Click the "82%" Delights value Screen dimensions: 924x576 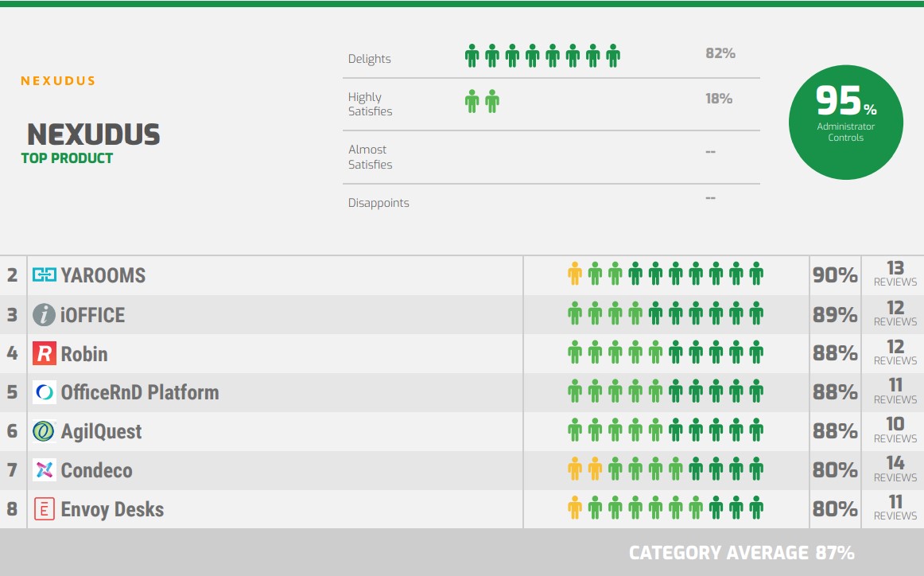[x=720, y=53]
